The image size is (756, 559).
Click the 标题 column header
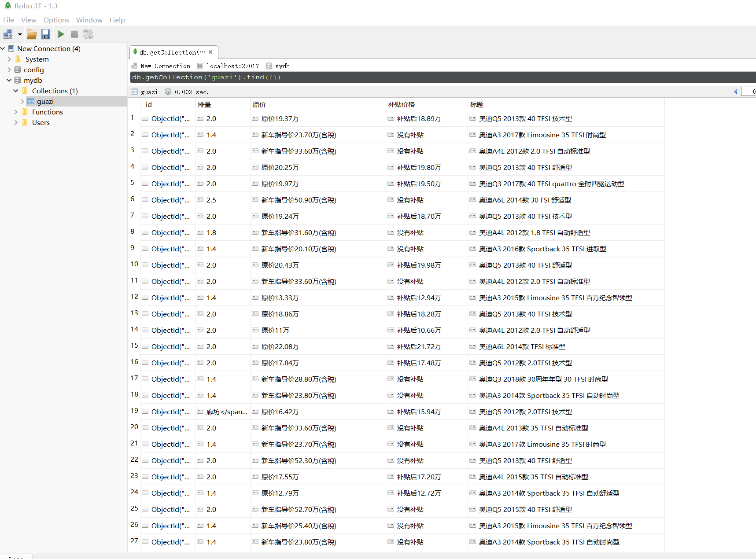click(x=566, y=104)
